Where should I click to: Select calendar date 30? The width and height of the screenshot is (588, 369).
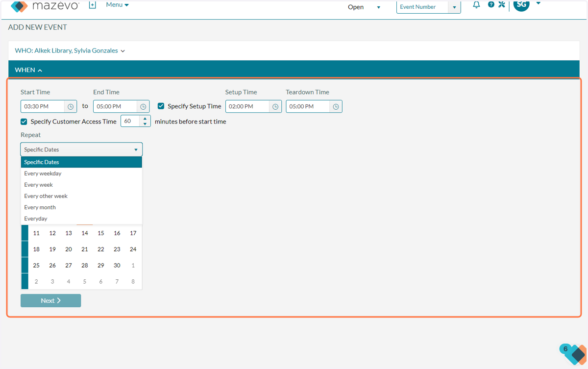117,266
